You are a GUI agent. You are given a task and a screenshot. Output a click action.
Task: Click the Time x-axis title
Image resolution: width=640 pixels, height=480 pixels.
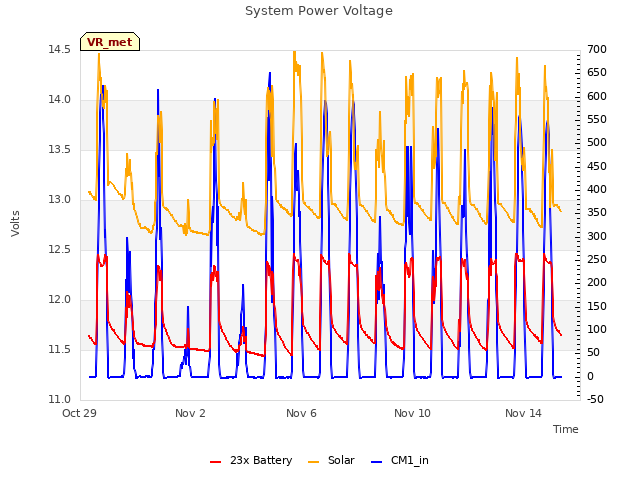[x=565, y=429]
